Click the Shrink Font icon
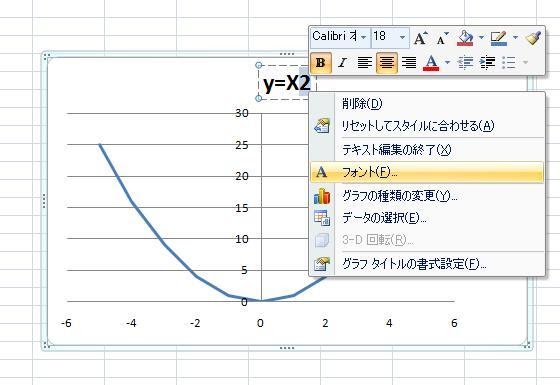 coord(442,38)
